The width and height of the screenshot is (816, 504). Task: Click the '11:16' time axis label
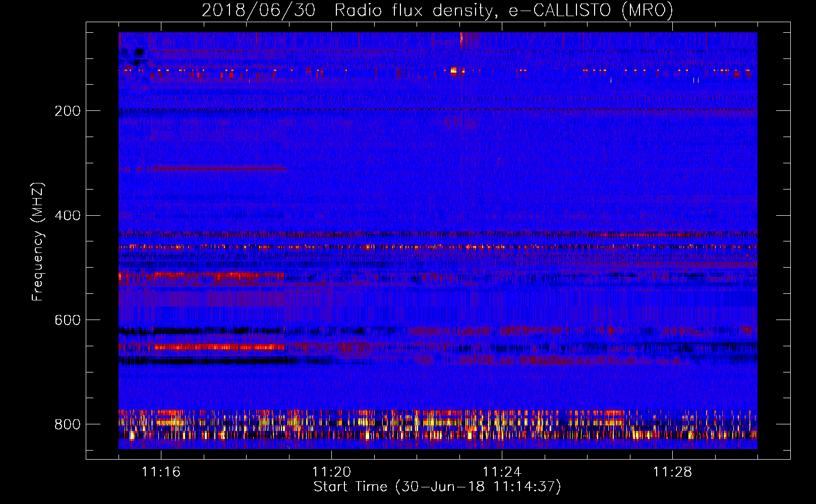point(161,472)
